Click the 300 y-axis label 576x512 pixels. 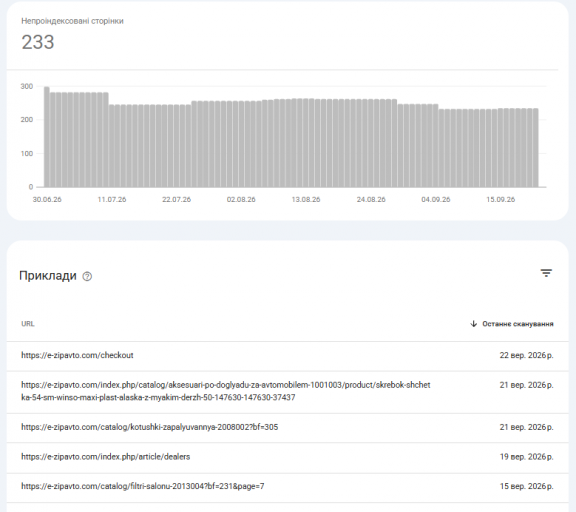pyautogui.click(x=26, y=86)
